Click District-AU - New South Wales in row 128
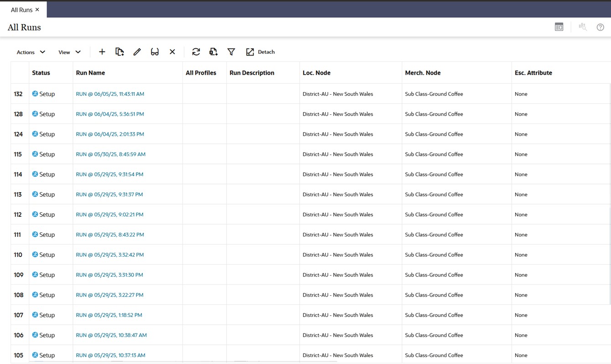 [338, 114]
